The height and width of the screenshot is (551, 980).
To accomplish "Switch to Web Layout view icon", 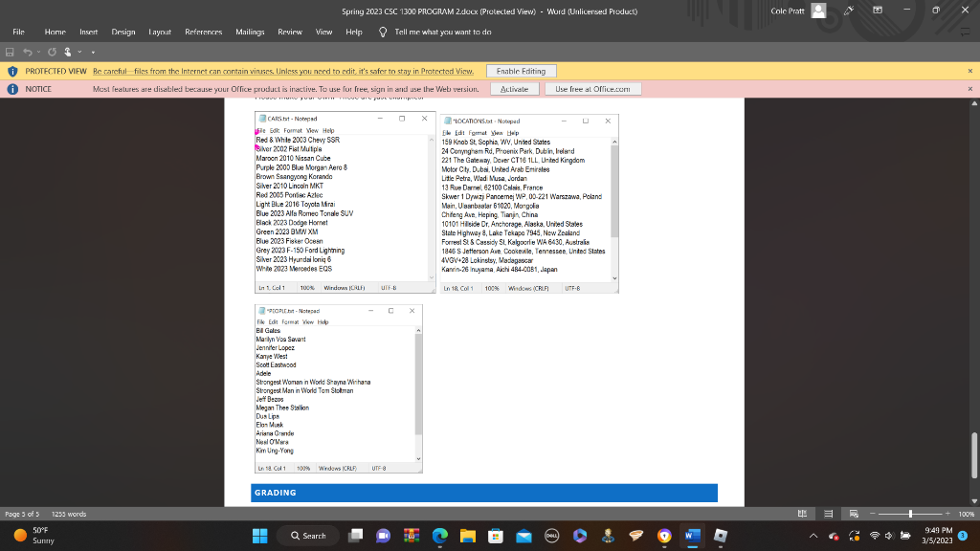I will [x=854, y=514].
